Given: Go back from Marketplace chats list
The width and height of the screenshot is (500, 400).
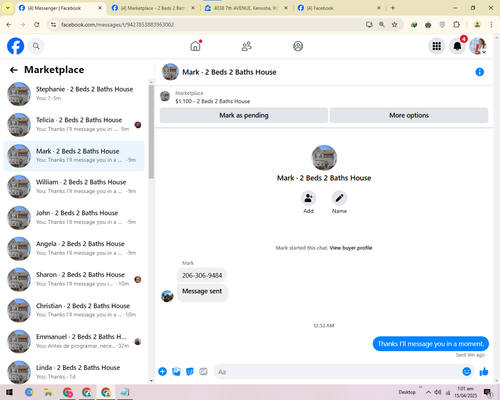Looking at the screenshot, I should pos(13,70).
